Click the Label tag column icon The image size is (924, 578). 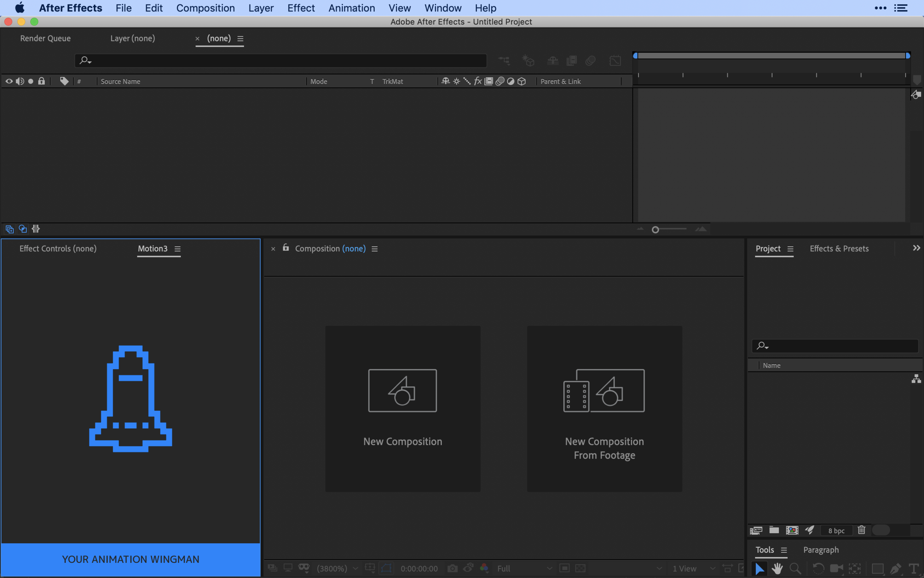(x=64, y=81)
